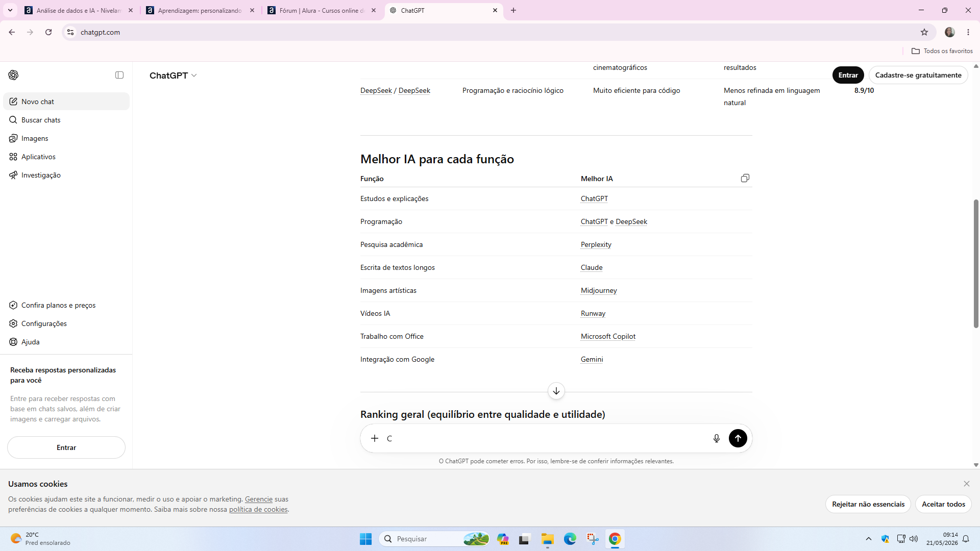
Task: Open Confira planos e preços
Action: 66,305
